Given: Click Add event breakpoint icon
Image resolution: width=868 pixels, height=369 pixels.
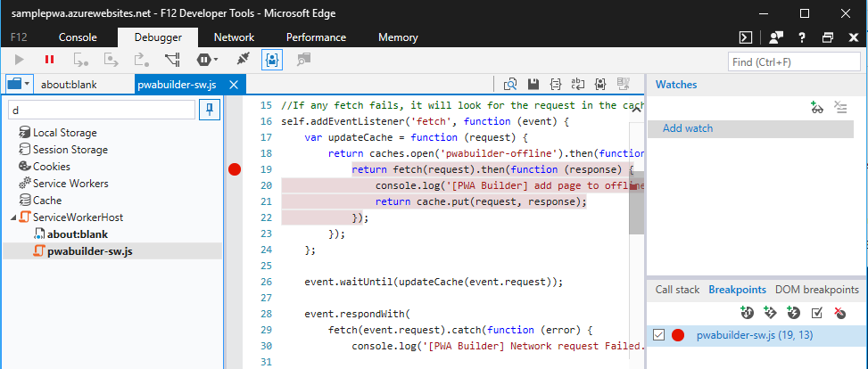Looking at the screenshot, I should pyautogui.click(x=793, y=313).
